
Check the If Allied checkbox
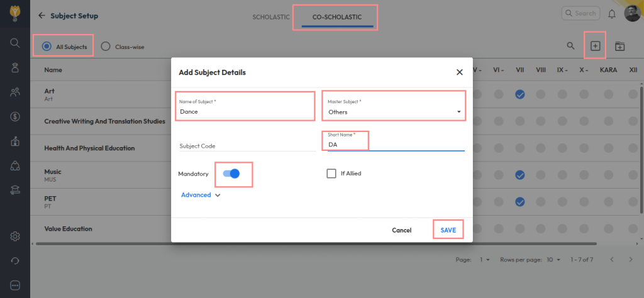pyautogui.click(x=331, y=174)
